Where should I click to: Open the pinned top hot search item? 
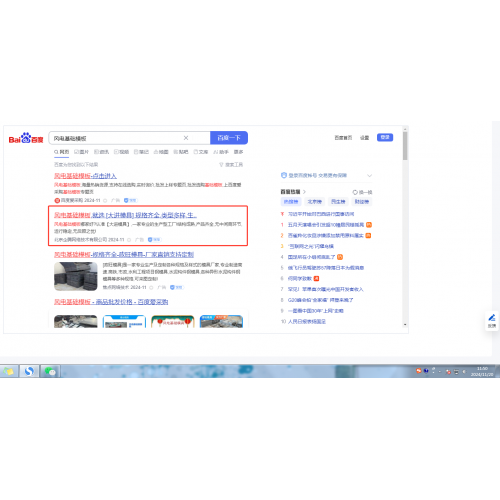321,214
